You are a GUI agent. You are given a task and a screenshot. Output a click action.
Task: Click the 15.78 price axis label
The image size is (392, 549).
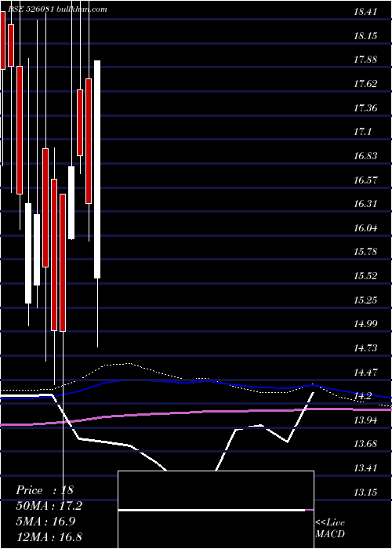365,252
